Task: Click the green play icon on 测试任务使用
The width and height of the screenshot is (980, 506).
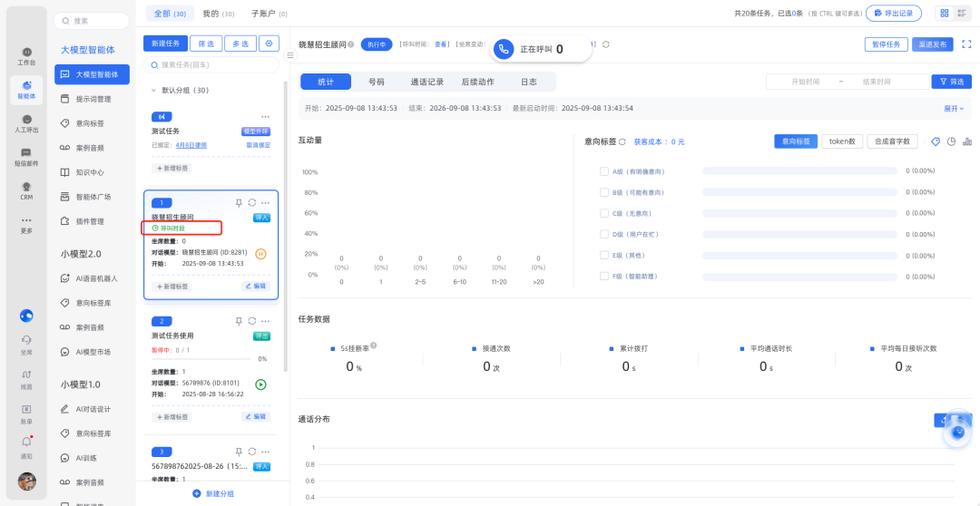Action: 261,384
